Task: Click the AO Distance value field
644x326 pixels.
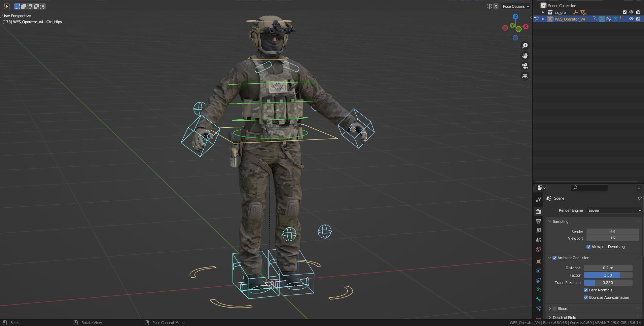Action: pyautogui.click(x=608, y=268)
